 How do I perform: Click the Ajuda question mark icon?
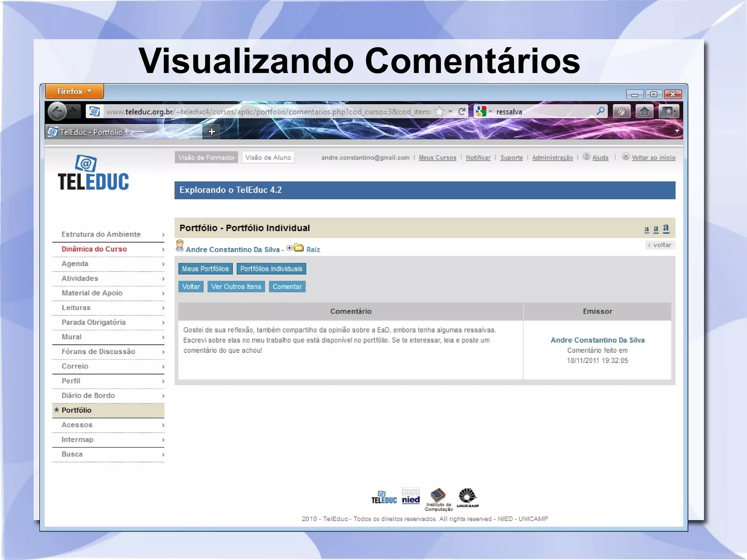pos(586,156)
